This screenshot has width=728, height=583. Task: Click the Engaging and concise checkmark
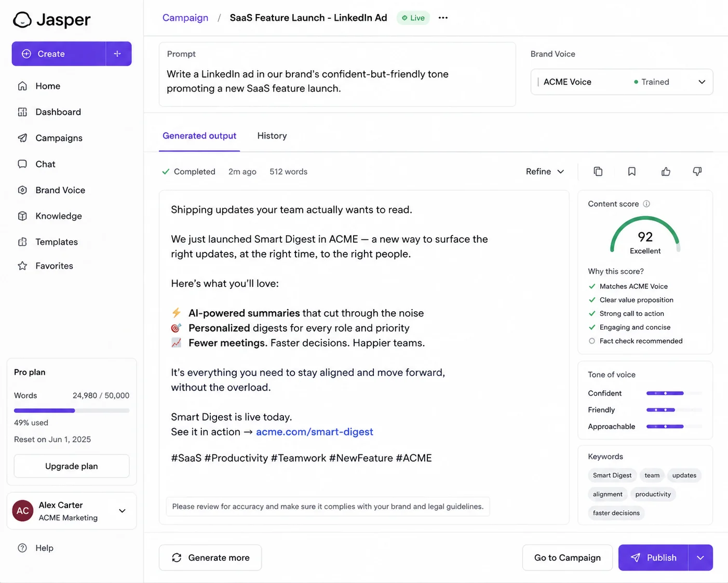592,327
